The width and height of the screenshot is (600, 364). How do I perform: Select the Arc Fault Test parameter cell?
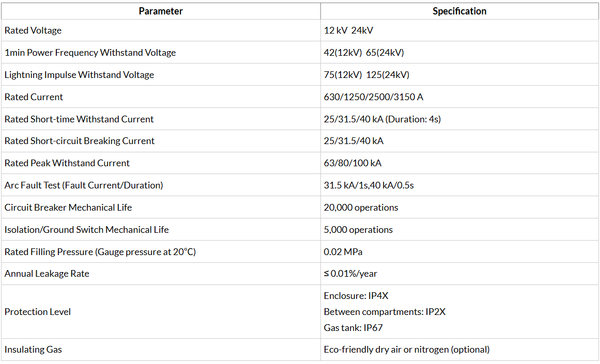[161, 185]
